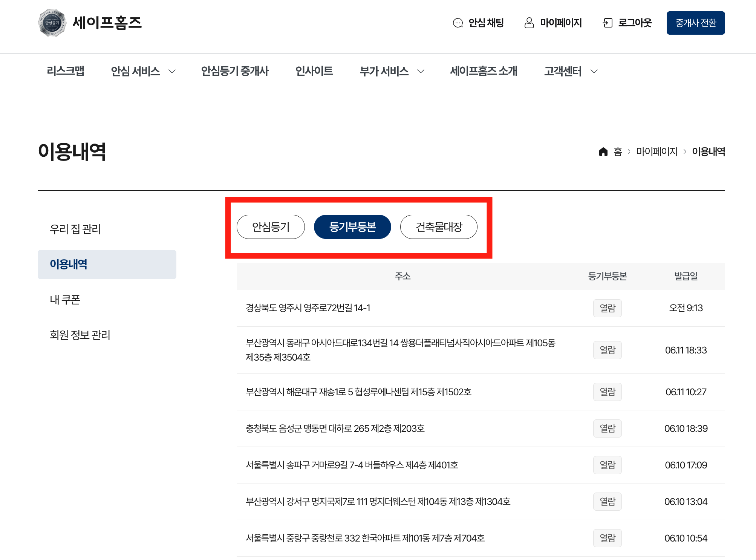Click 열람 for 서울특별시 송파구 address
Image resolution: width=756 pixels, height=560 pixels.
[x=608, y=465]
